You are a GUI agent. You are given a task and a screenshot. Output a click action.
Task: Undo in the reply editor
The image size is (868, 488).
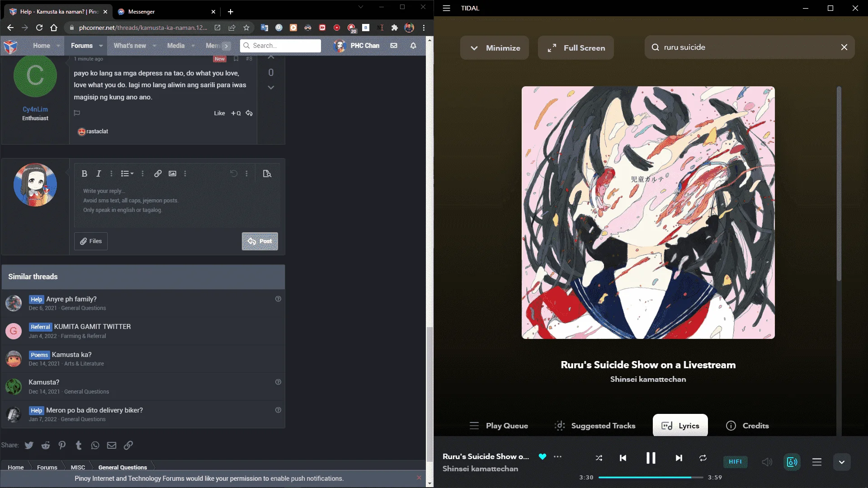tap(234, 174)
